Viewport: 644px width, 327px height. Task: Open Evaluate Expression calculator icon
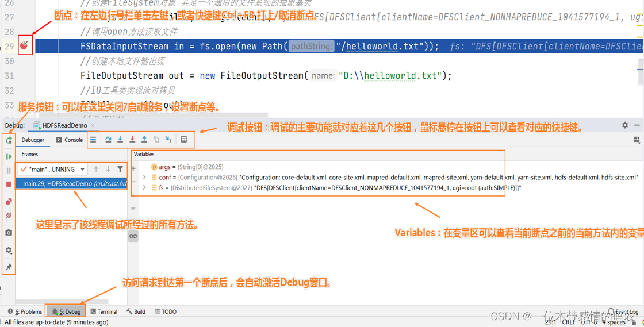(184, 140)
